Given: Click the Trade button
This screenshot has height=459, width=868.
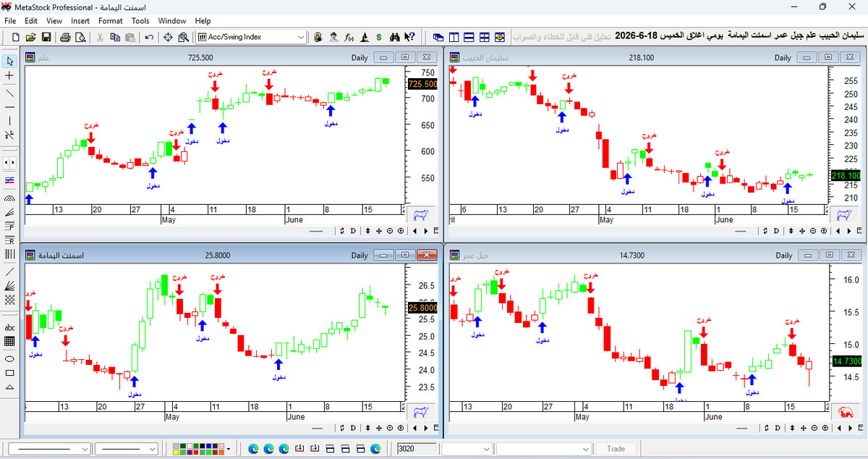Looking at the screenshot, I should coord(616,449).
